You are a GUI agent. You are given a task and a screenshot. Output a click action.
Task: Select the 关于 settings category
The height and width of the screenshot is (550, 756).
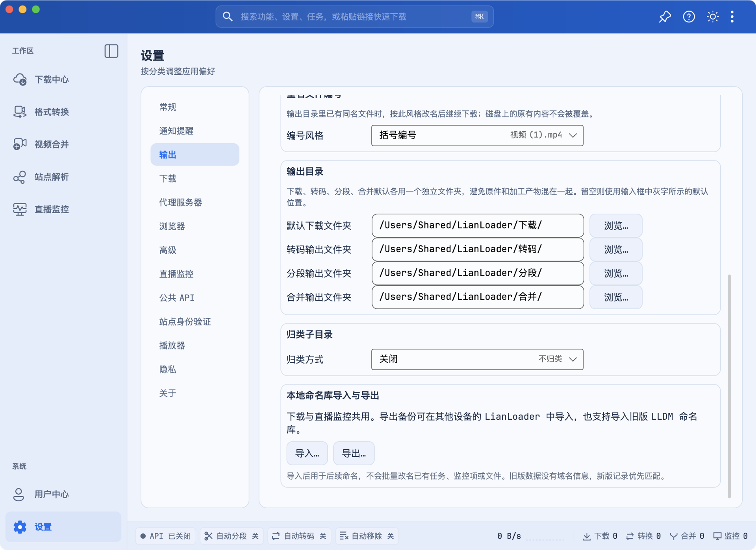(x=195, y=393)
